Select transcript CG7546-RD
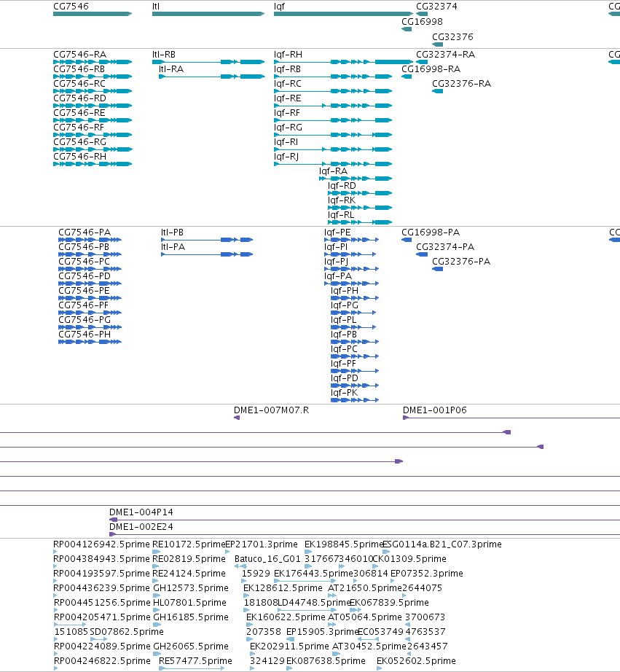The height and width of the screenshot is (672, 620). [92, 106]
